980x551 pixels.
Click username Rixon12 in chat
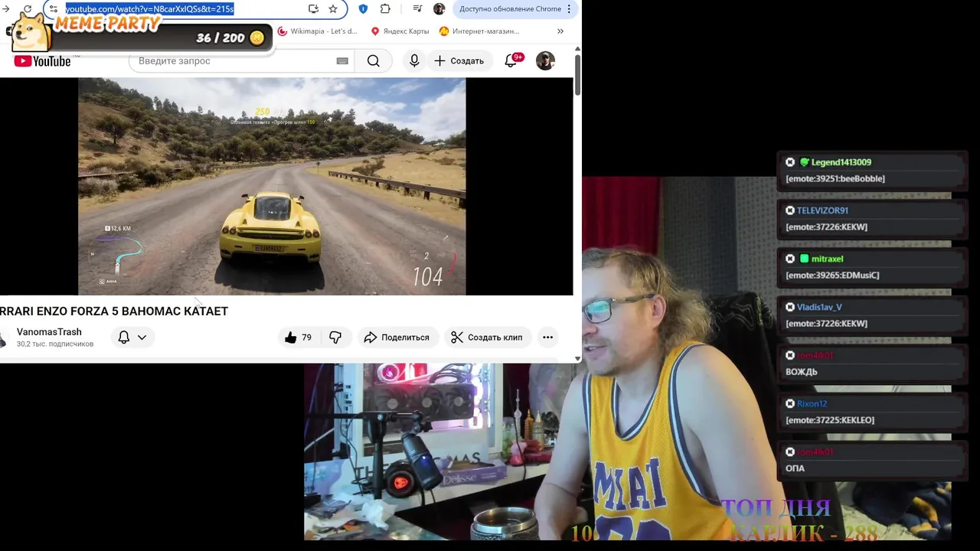click(812, 403)
